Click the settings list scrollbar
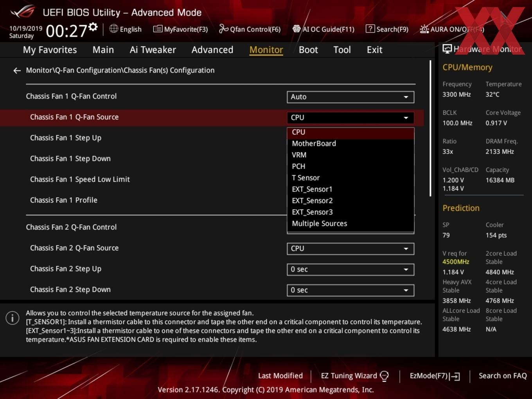 [x=430, y=128]
